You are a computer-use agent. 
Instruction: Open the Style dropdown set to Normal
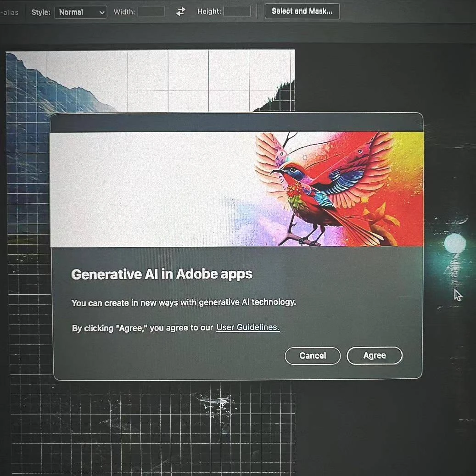point(80,12)
